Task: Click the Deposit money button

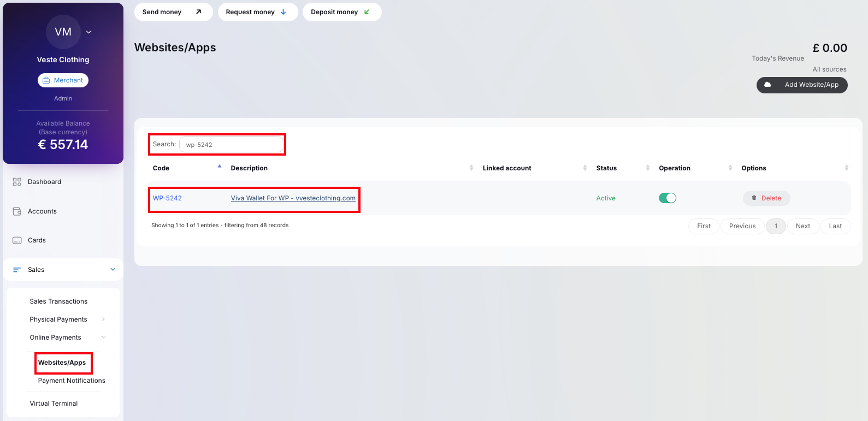Action: 342,12
